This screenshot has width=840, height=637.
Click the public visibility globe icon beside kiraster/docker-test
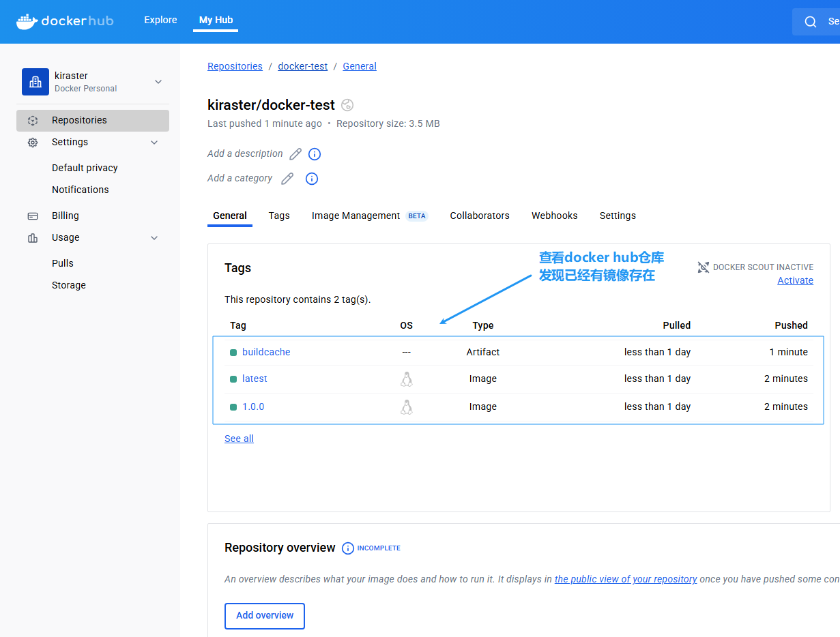(x=347, y=105)
